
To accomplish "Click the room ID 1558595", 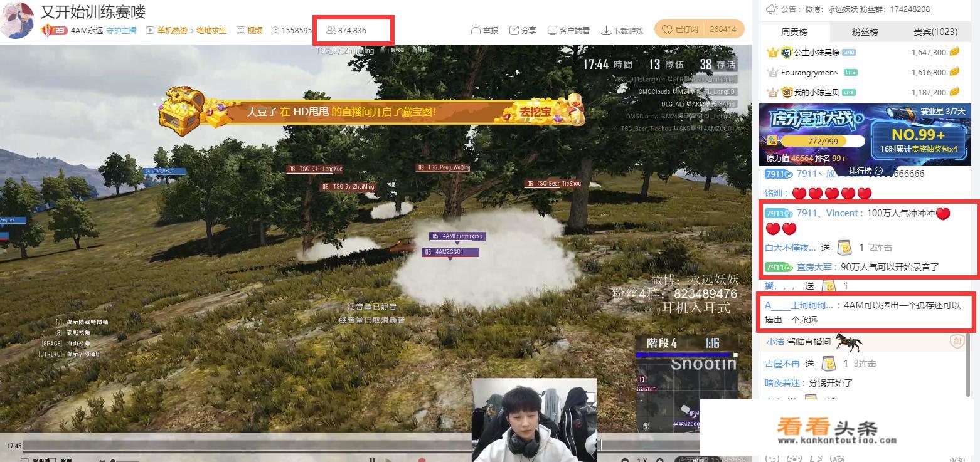I will tap(291, 30).
